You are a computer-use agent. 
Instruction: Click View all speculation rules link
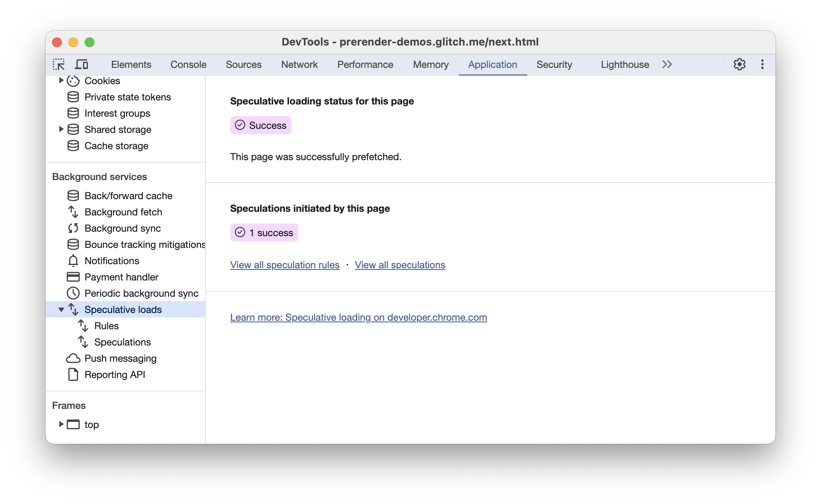tap(285, 265)
